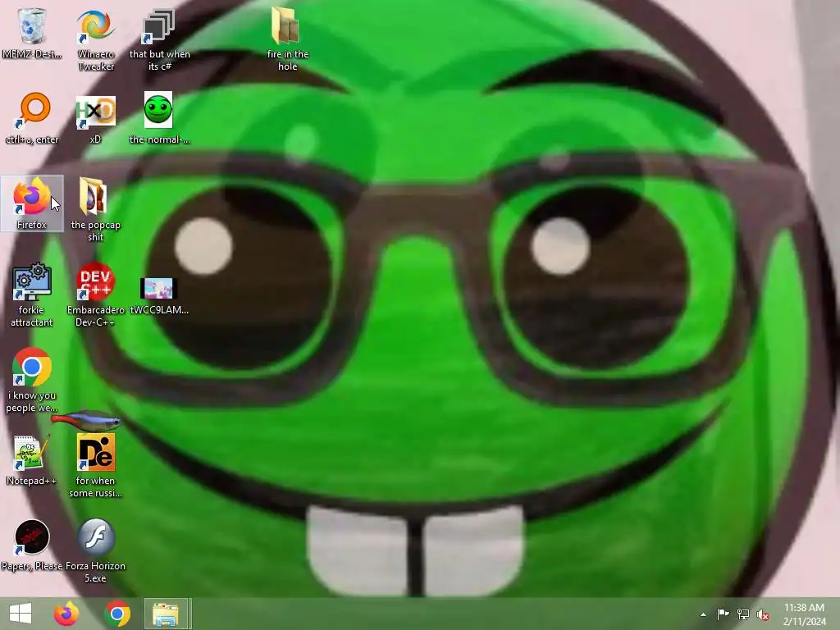The height and width of the screenshot is (630, 840).
Task: Open 'the popcap shit' folder
Action: pyautogui.click(x=95, y=209)
